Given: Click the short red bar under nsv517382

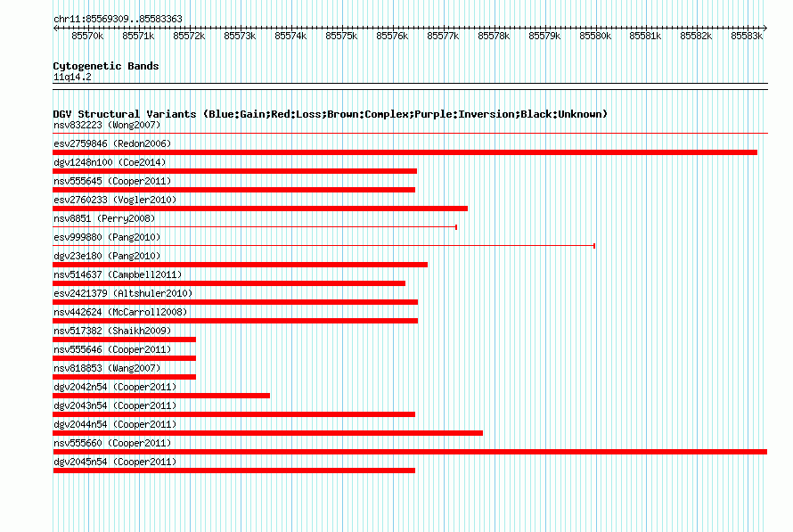Looking at the screenshot, I should point(125,340).
